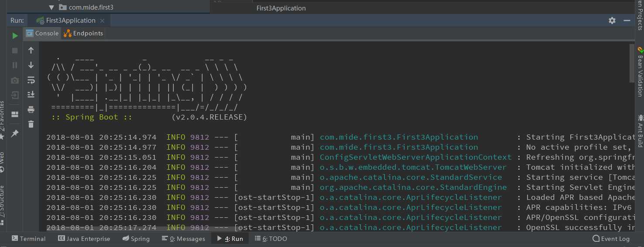The height and width of the screenshot is (247, 644).
Task: Click the Clear All trash icon
Action: tap(31, 124)
